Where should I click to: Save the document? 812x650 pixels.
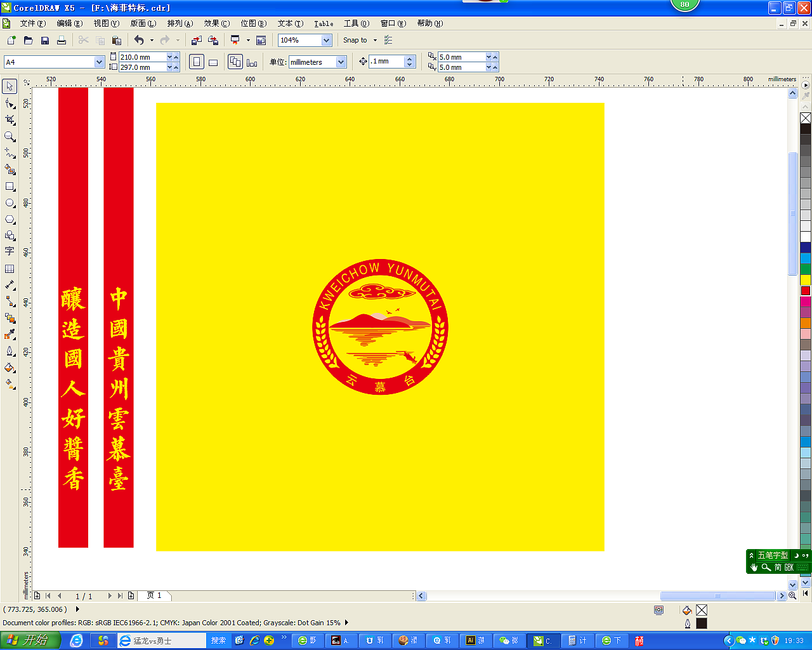[44, 40]
